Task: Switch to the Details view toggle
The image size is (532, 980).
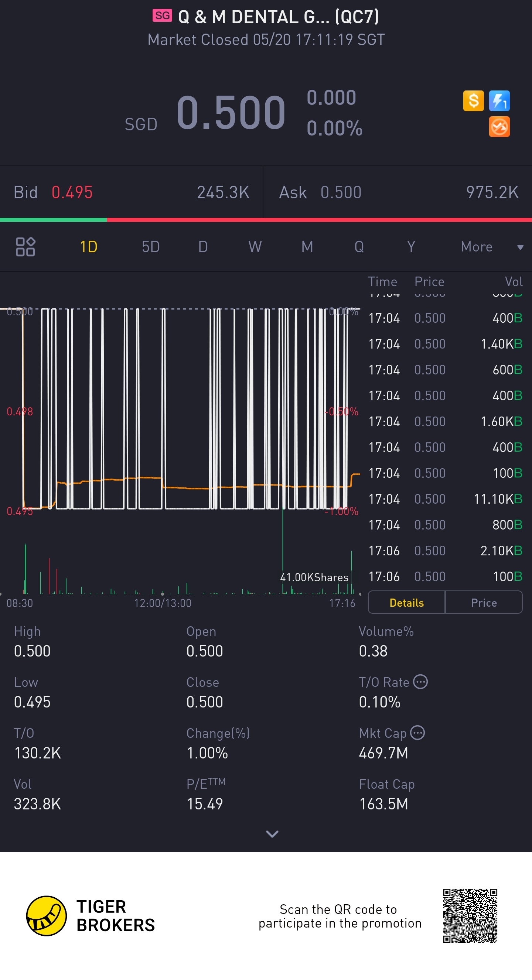Action: click(x=406, y=603)
